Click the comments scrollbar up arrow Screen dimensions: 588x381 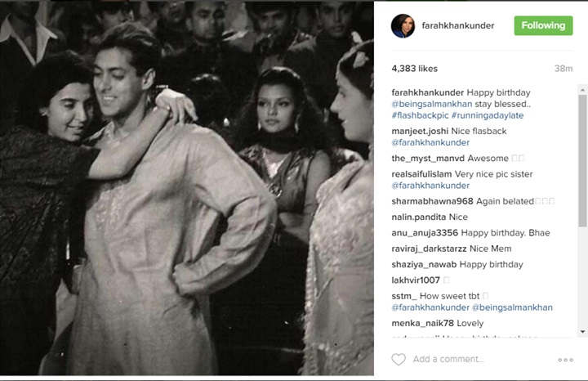click(582, 90)
